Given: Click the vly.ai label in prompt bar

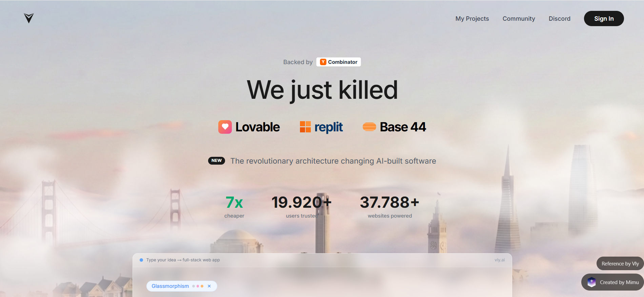Looking at the screenshot, I should point(500,260).
